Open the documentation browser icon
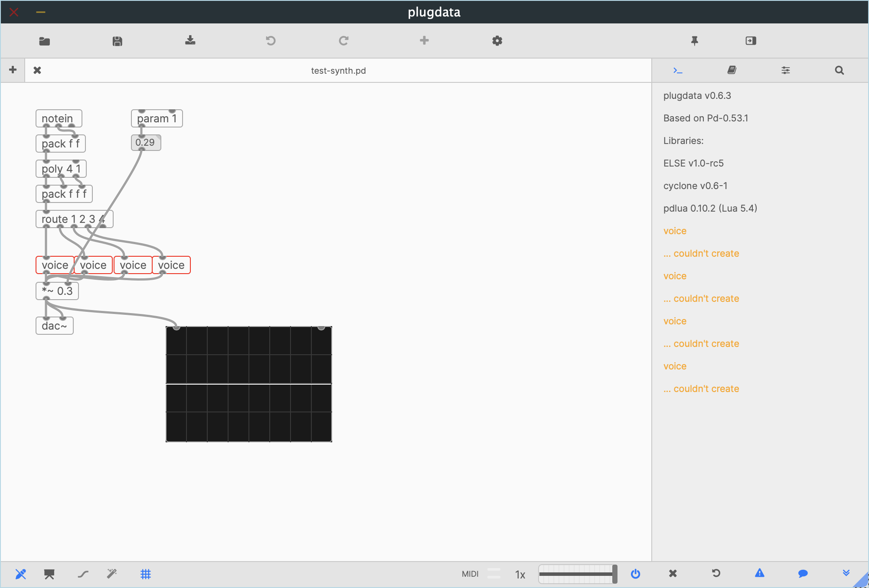 point(732,70)
